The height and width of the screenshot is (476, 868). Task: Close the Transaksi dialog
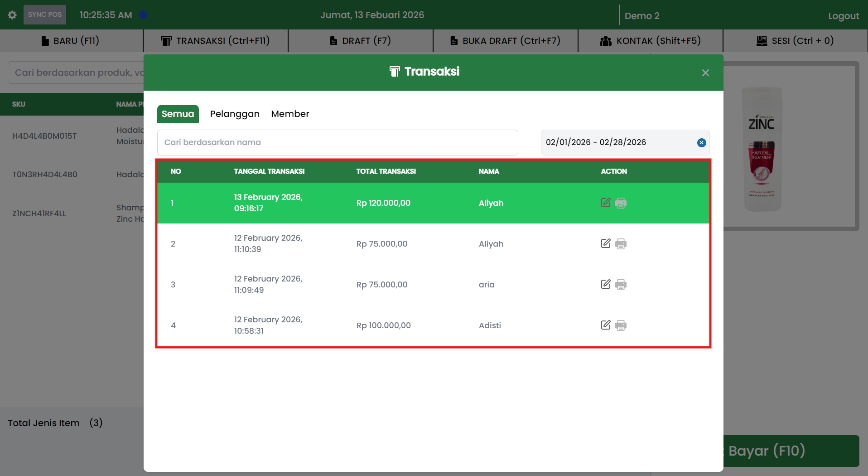705,73
